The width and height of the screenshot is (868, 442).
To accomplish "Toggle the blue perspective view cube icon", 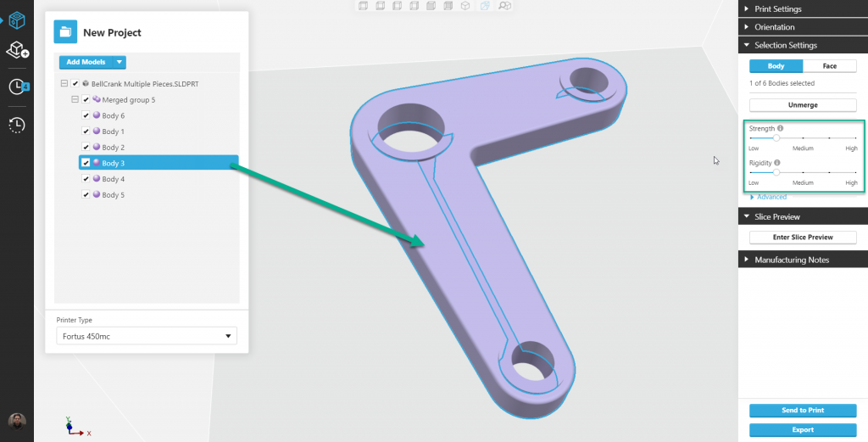I will point(485,6).
